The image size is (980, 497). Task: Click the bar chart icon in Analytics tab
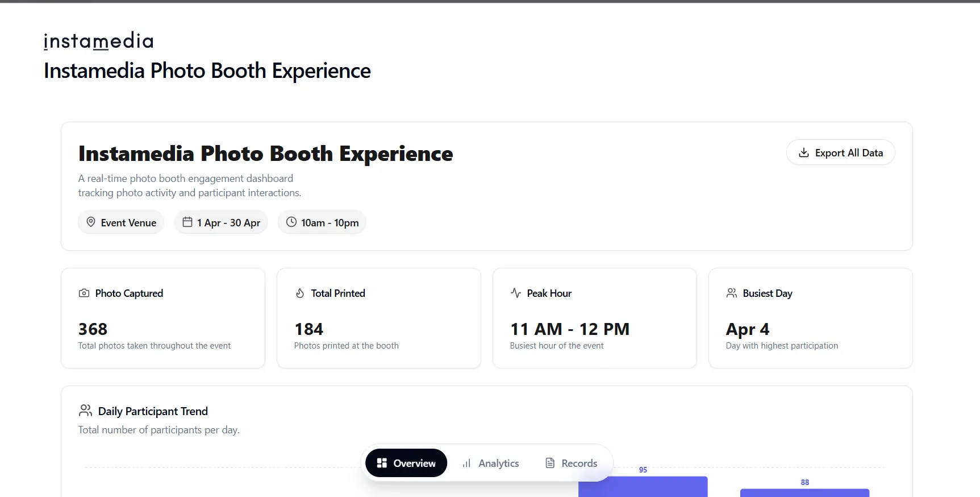point(466,463)
